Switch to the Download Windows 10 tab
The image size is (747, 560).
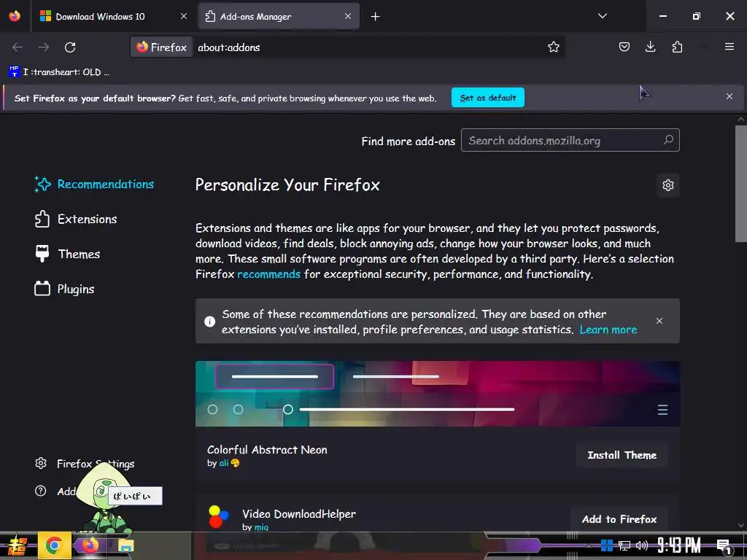[113, 16]
